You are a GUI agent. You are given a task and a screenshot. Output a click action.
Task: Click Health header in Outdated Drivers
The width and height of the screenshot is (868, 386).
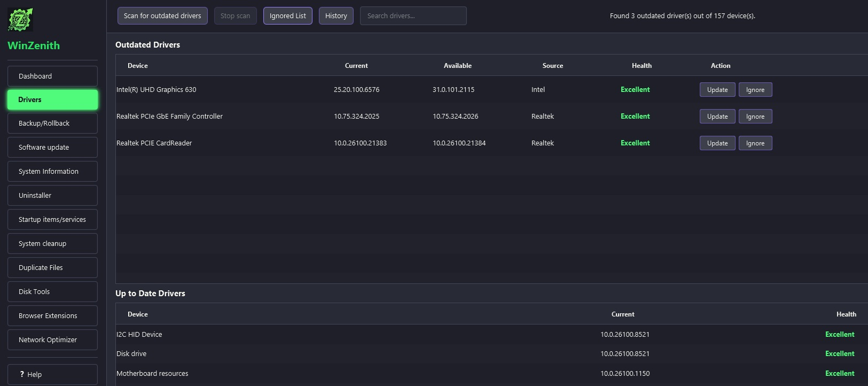coord(642,65)
